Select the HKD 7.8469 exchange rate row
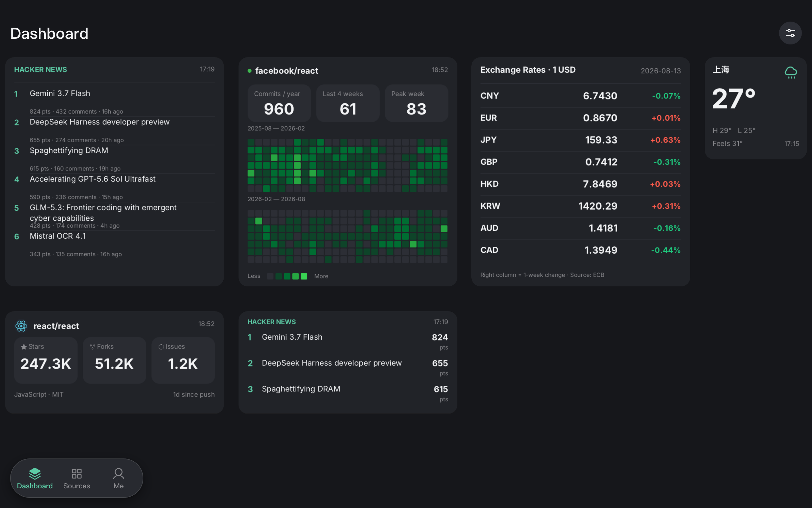812x508 pixels. point(580,184)
